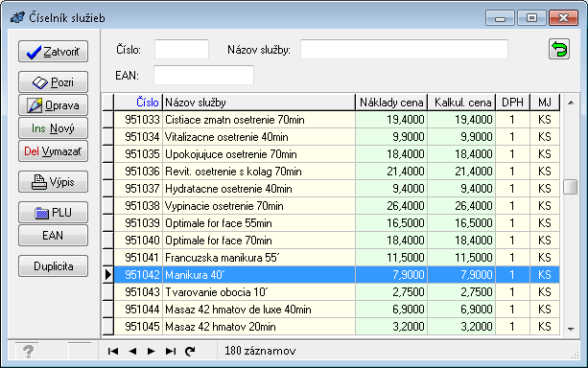Click the MJ column header
The height and width of the screenshot is (368, 588).
point(545,103)
